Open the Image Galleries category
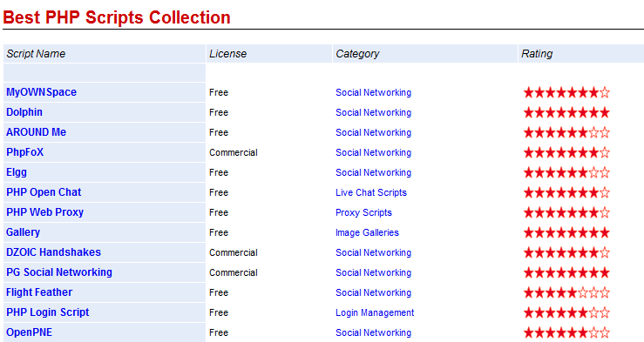Image resolution: width=644 pixels, height=342 pixels. (367, 233)
